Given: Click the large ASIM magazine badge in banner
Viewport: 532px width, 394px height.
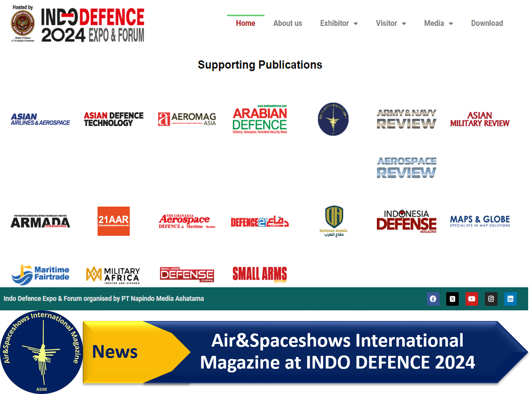Looking at the screenshot, I should point(41,352).
